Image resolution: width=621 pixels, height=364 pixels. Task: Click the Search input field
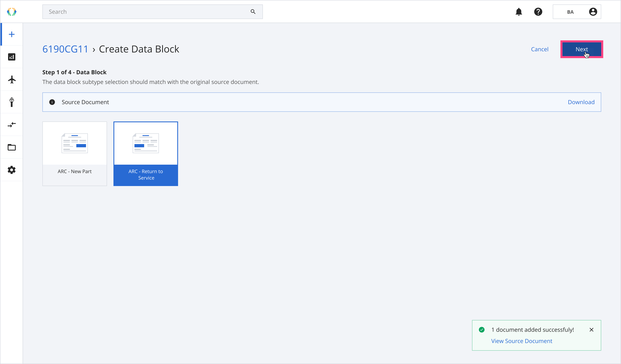152,12
